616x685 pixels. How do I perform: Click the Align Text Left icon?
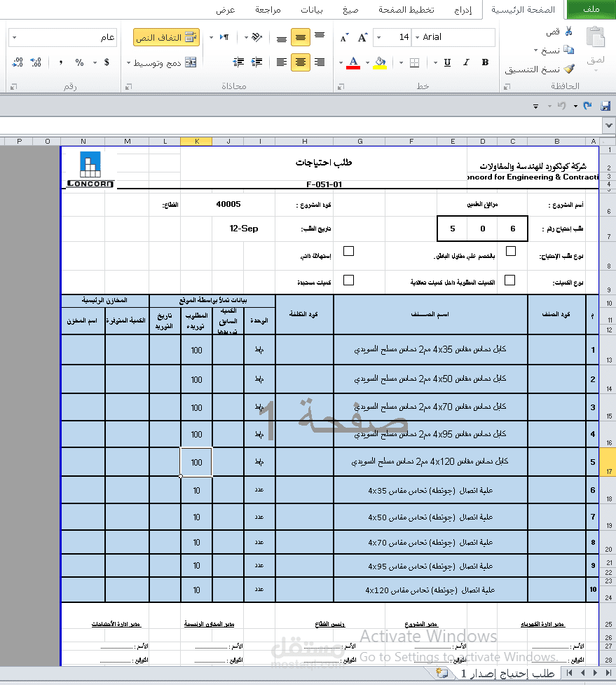tap(282, 62)
